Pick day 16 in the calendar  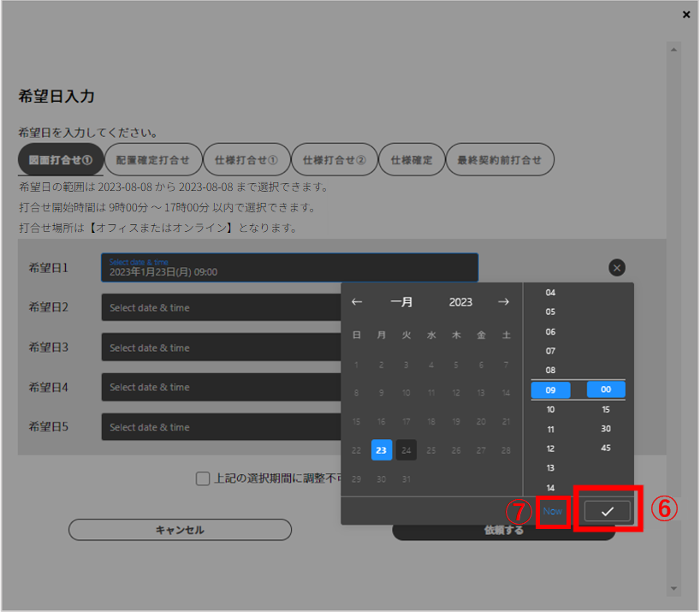tap(382, 421)
